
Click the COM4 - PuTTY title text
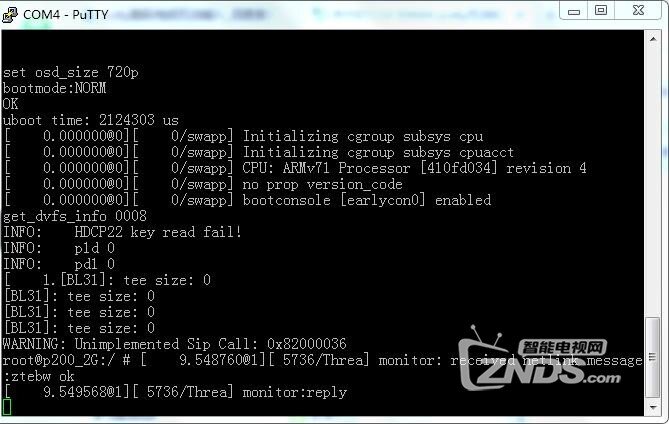66,15
